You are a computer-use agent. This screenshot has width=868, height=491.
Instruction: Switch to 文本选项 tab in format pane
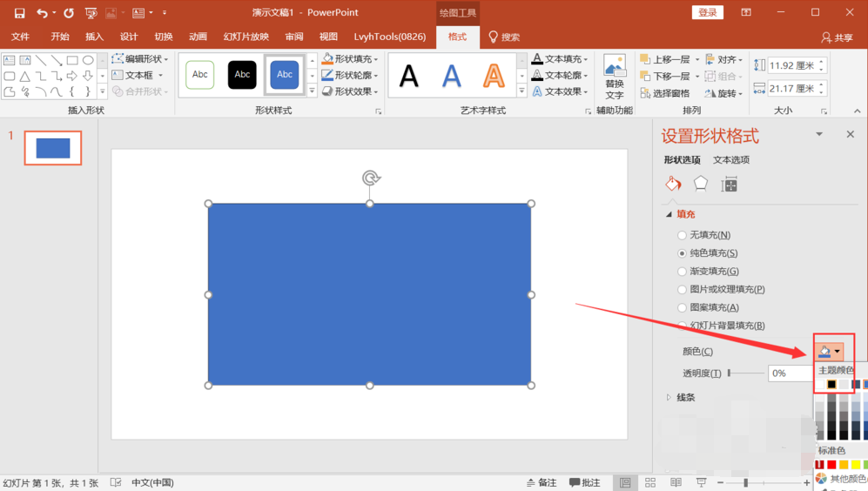coord(730,160)
